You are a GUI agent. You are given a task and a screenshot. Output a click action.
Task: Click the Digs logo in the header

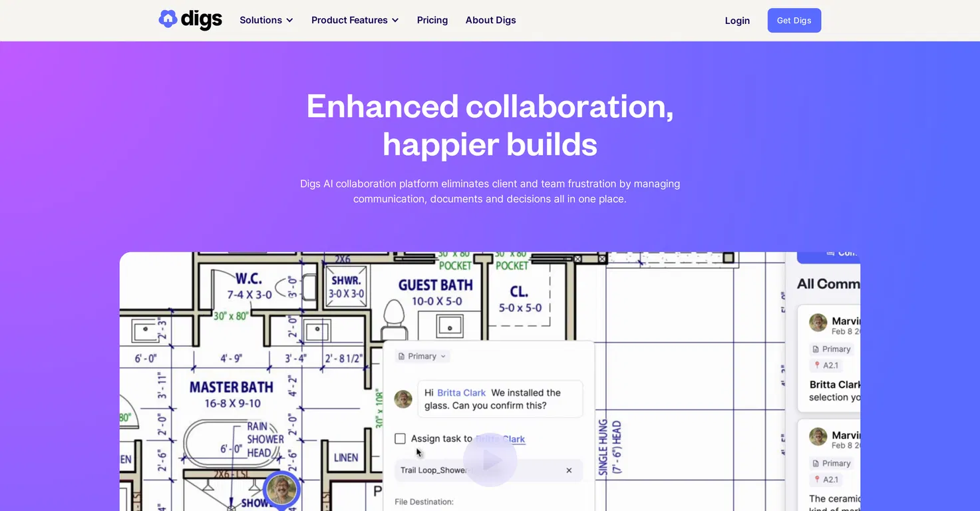pyautogui.click(x=190, y=19)
